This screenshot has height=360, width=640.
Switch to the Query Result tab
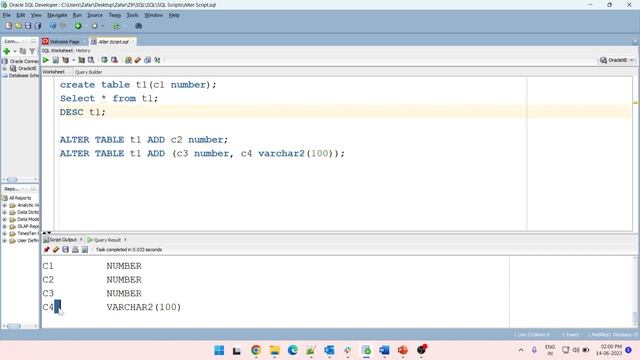(107, 240)
